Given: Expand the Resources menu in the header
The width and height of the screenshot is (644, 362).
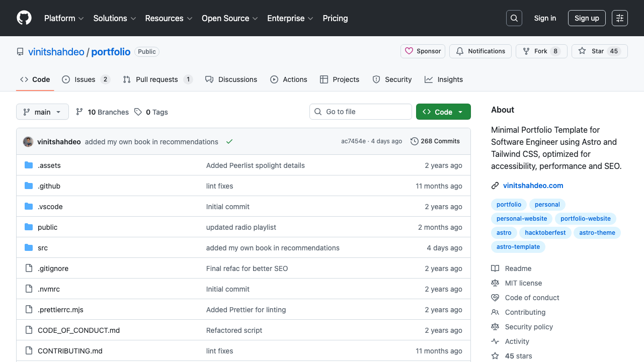Looking at the screenshot, I should point(168,18).
